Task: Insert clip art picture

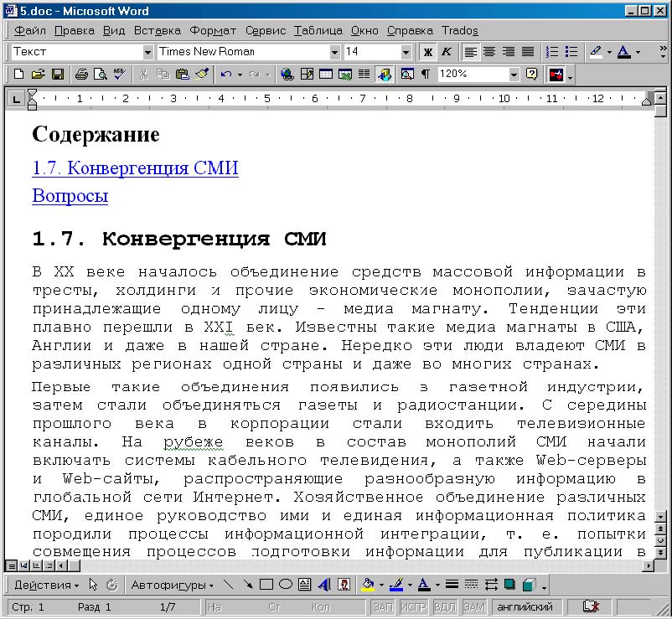Action: tap(344, 585)
